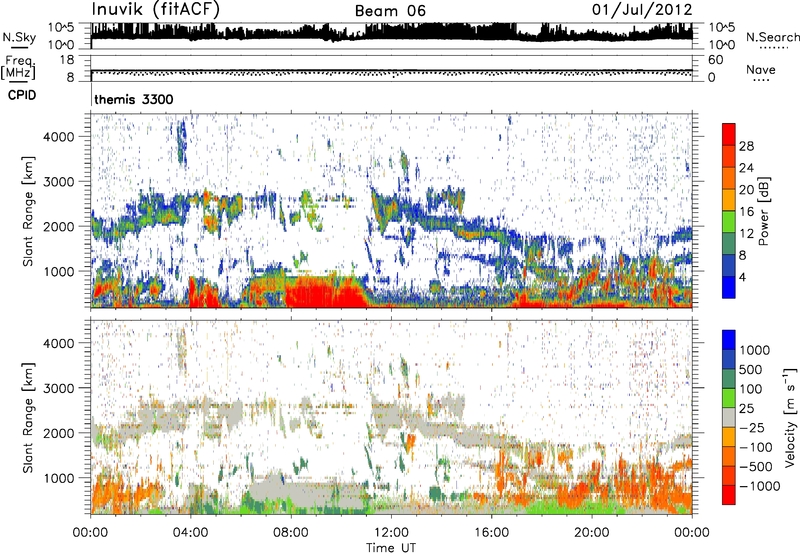The width and height of the screenshot is (800, 554).
Task: Click Power colorbar blue segment between 4 and 8
Action: [729, 266]
